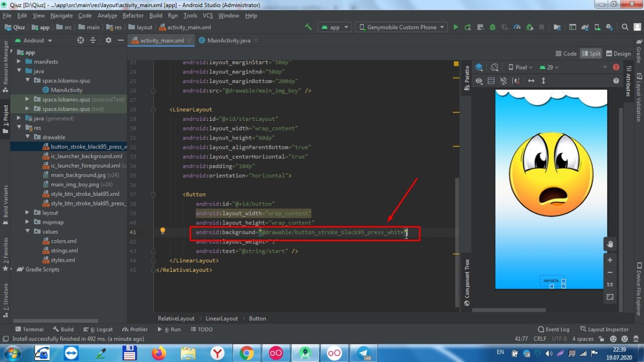
Task: Select the activity_main.xml editor tab
Action: tap(161, 40)
